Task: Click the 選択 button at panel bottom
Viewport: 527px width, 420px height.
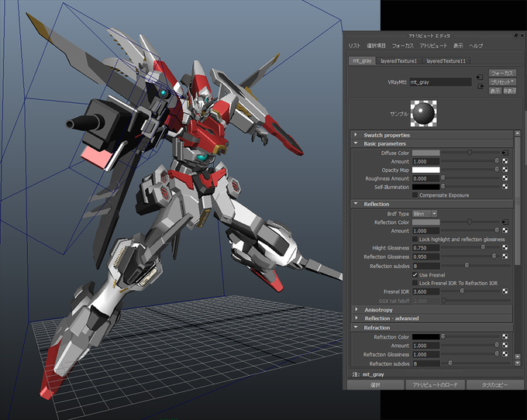Action: 375,384
